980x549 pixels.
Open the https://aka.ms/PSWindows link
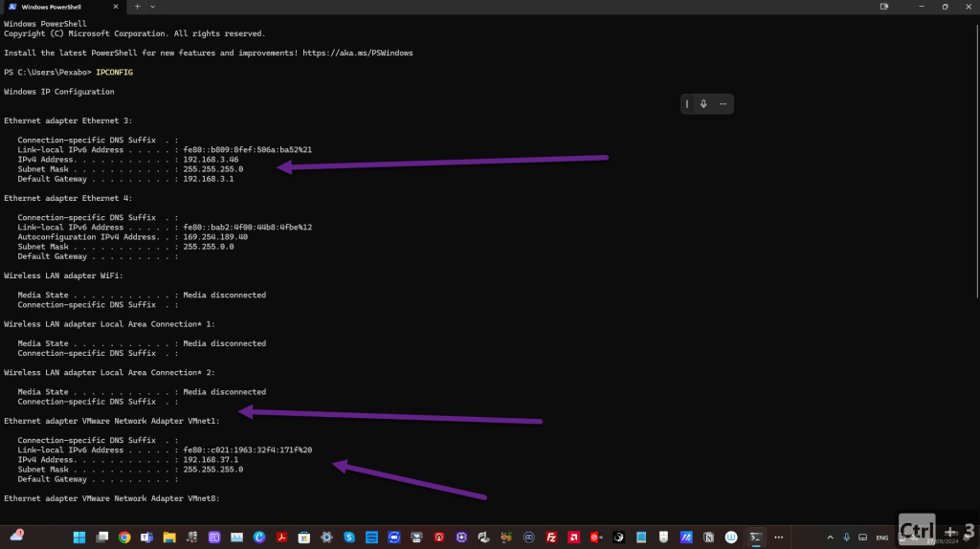coord(358,54)
